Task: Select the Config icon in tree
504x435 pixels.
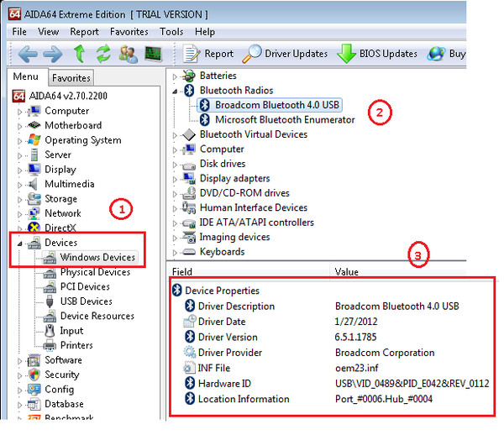Action: tap(34, 390)
